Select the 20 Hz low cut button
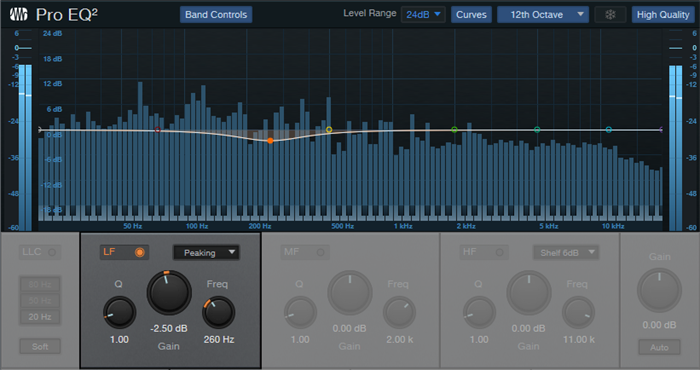This screenshot has height=370, width=700. click(40, 317)
